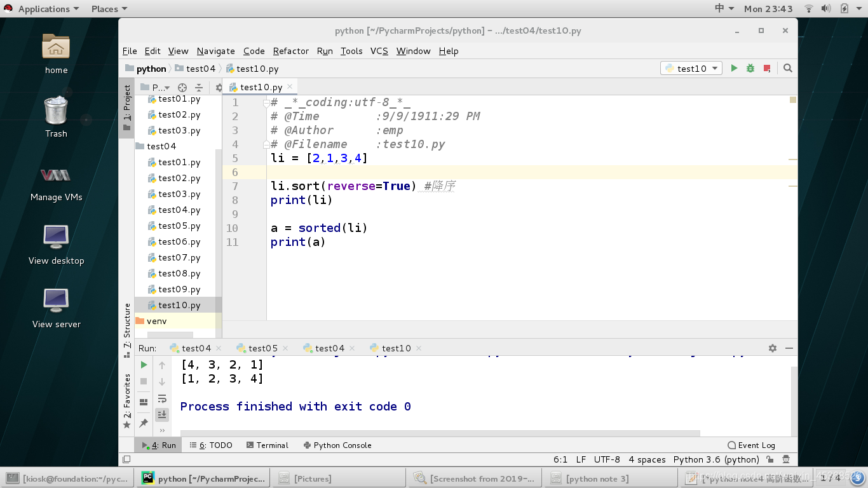The image size is (868, 488).
Task: Open the volume control in system tray
Action: click(826, 8)
